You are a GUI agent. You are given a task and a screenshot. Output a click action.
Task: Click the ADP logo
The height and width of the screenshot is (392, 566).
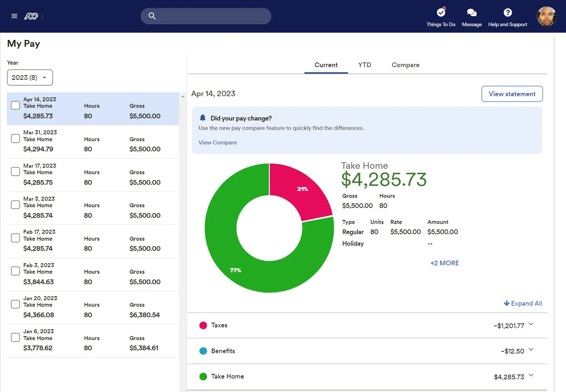pyautogui.click(x=31, y=16)
